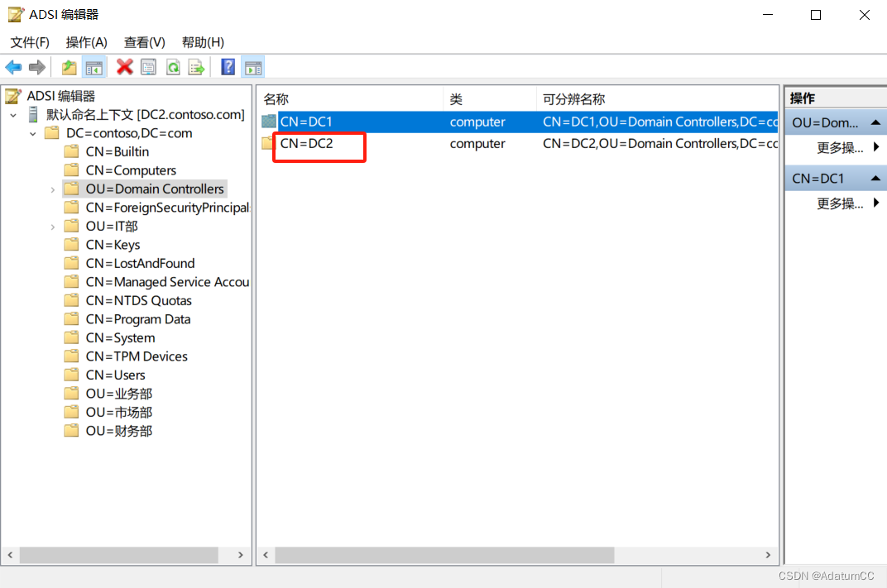Click the ADSI editor root node icon
Screen dimensions: 887x588
pos(14,96)
